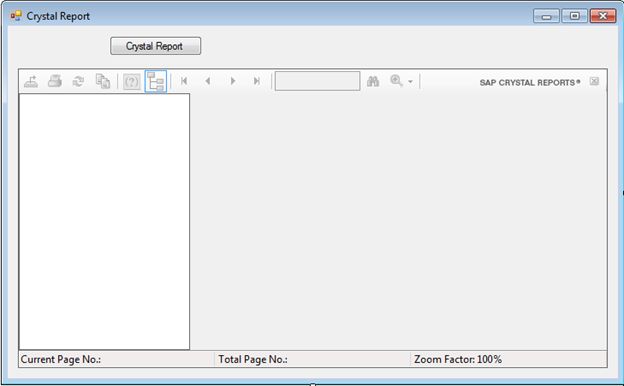The height and width of the screenshot is (386, 624).
Task: Click the page number input box
Action: tap(318, 81)
